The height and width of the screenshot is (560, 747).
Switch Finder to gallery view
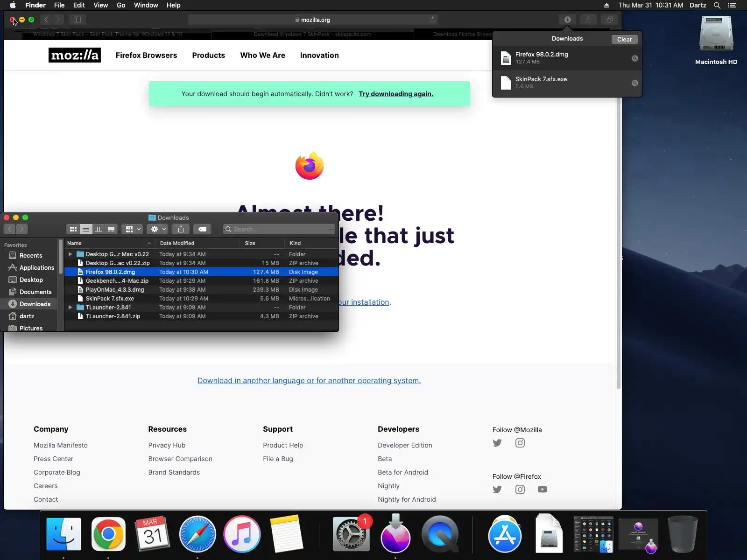(111, 229)
